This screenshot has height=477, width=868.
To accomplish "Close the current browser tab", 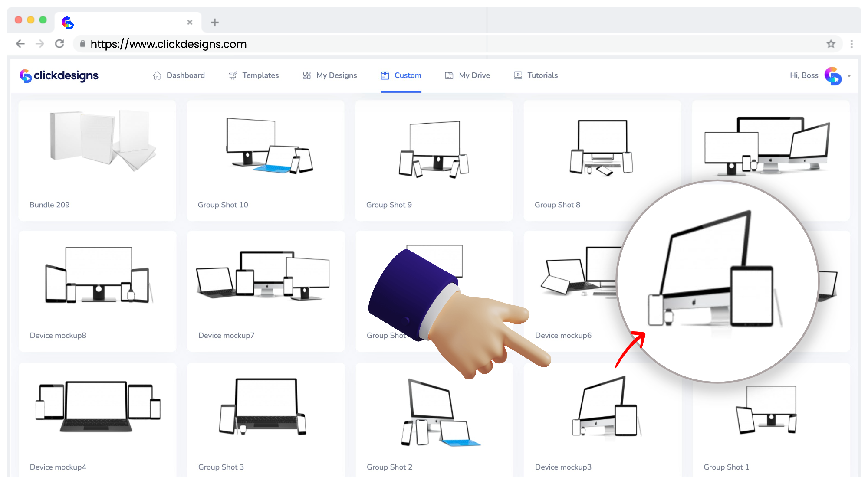I will 190,22.
